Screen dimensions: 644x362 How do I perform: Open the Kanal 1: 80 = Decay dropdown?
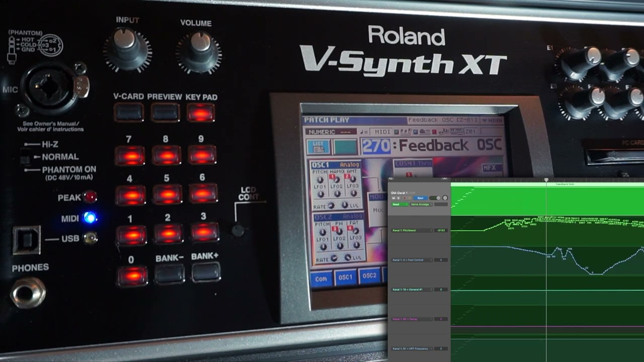pyautogui.click(x=412, y=319)
